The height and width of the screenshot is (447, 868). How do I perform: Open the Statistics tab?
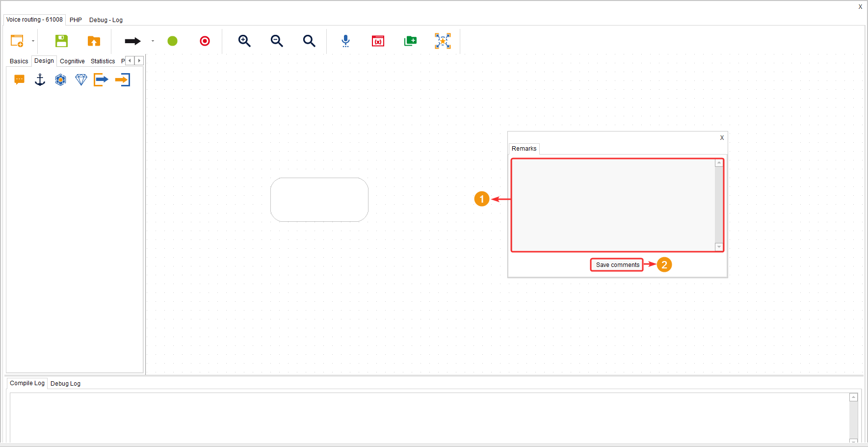103,61
